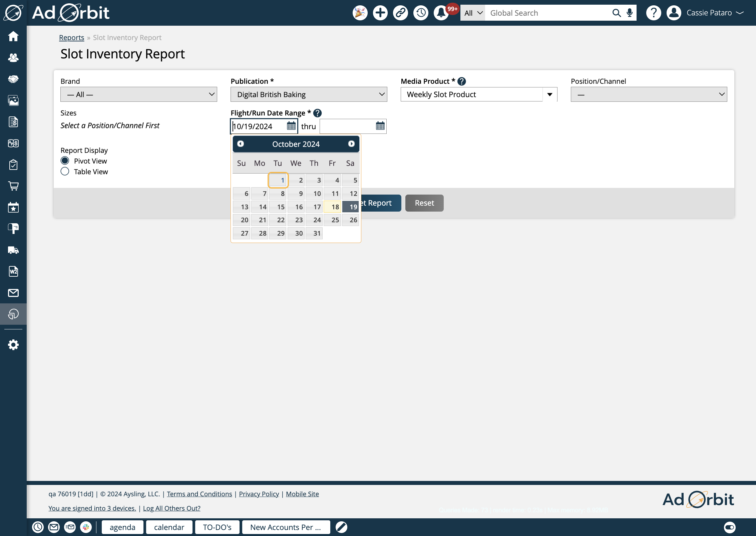Select the Pivot View radio button
The image size is (756, 536).
(65, 161)
